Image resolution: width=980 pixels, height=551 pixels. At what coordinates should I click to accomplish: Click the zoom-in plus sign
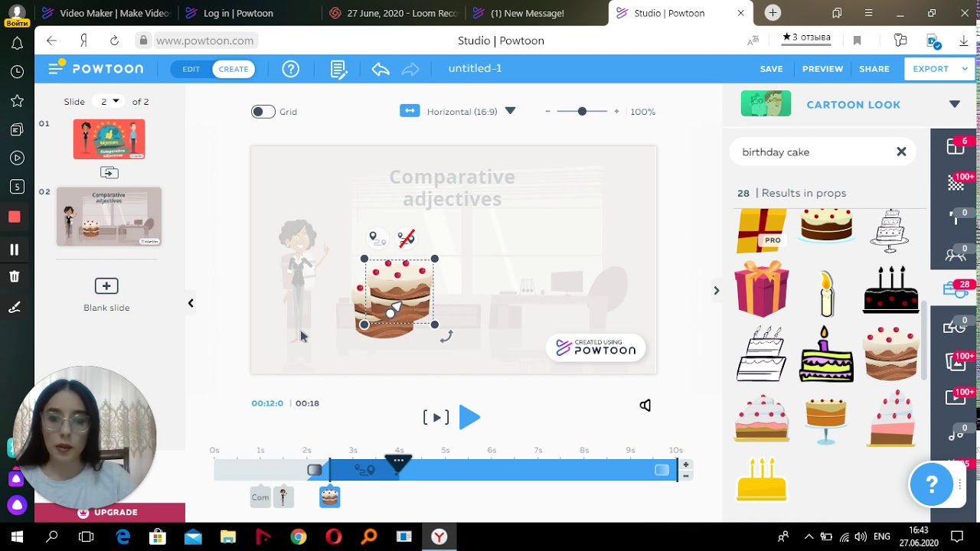coord(616,112)
